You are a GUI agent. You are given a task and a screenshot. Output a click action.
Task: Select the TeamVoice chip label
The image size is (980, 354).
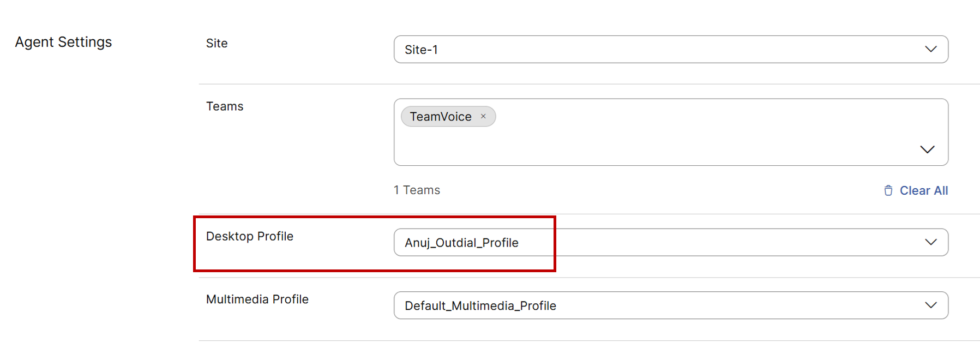[441, 117]
